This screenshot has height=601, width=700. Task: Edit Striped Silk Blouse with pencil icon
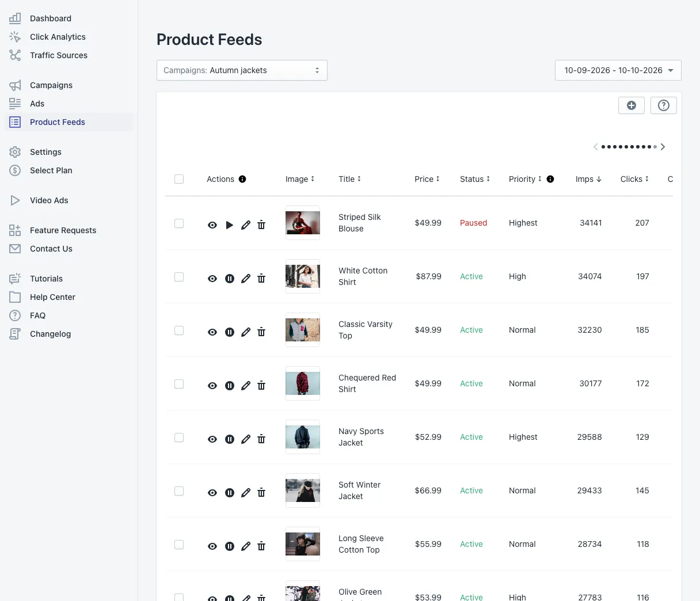click(x=246, y=225)
